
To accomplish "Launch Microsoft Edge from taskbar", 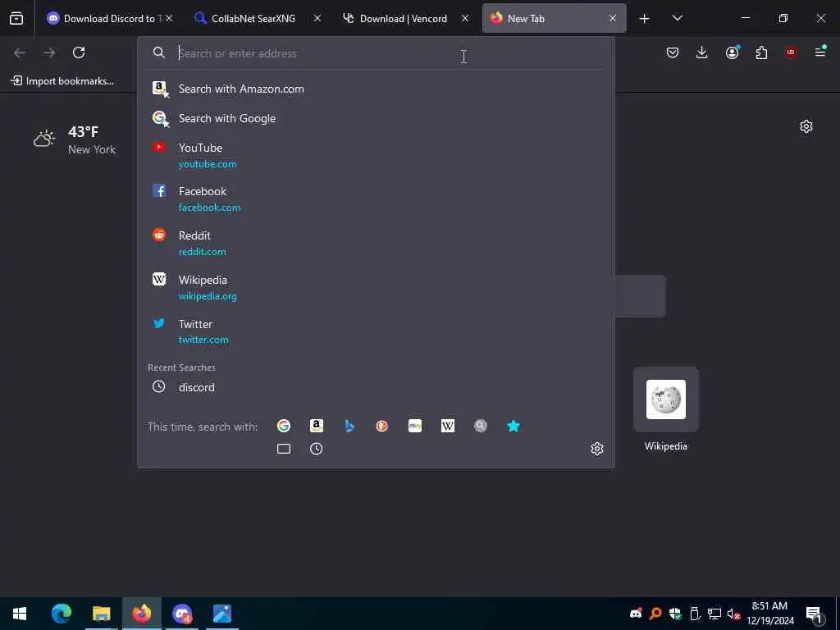I will tap(61, 614).
